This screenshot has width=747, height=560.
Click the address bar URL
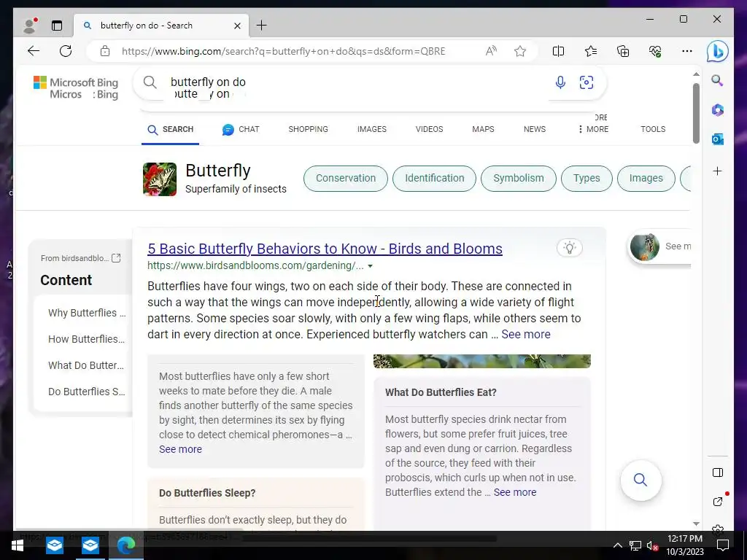(284, 51)
